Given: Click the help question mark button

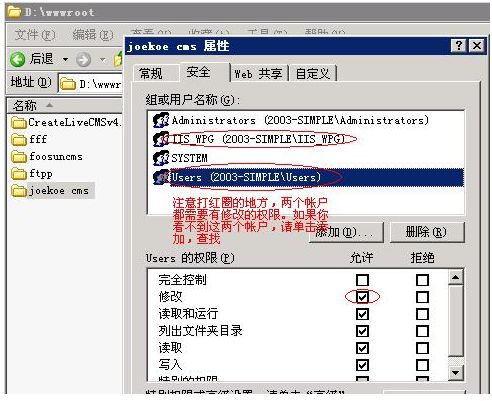Looking at the screenshot, I should pos(459,46).
